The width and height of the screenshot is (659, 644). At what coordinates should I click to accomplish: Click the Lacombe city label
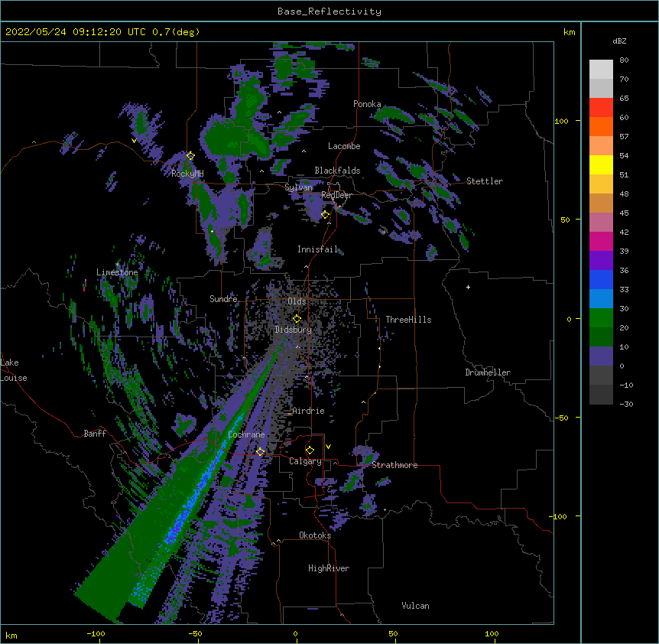[344, 146]
